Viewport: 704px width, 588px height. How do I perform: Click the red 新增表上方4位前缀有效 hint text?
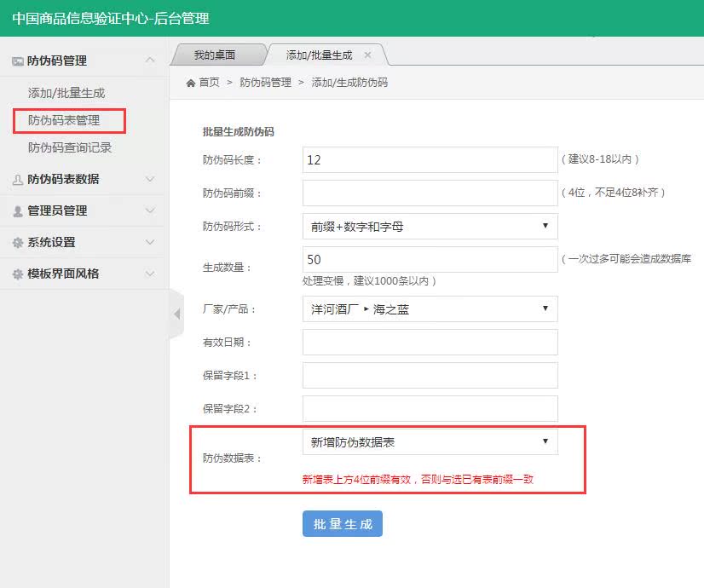pos(418,480)
